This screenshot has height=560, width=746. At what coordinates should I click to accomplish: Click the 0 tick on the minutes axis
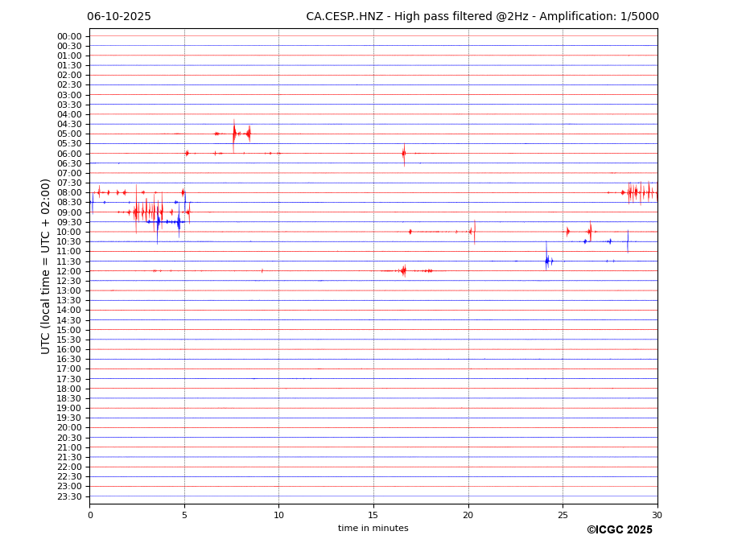pyautogui.click(x=90, y=515)
